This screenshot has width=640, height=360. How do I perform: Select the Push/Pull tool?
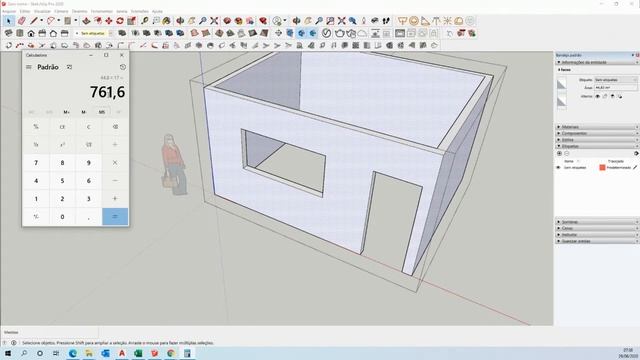[x=86, y=21]
